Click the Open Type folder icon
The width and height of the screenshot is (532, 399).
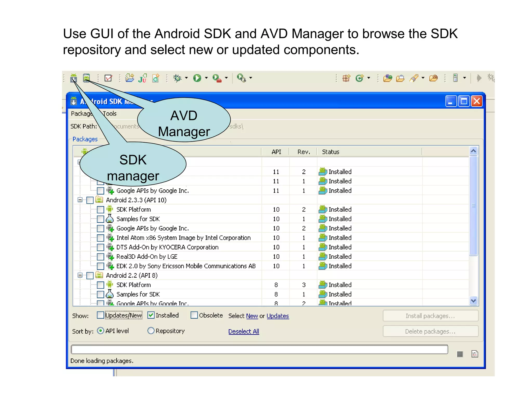coord(388,78)
